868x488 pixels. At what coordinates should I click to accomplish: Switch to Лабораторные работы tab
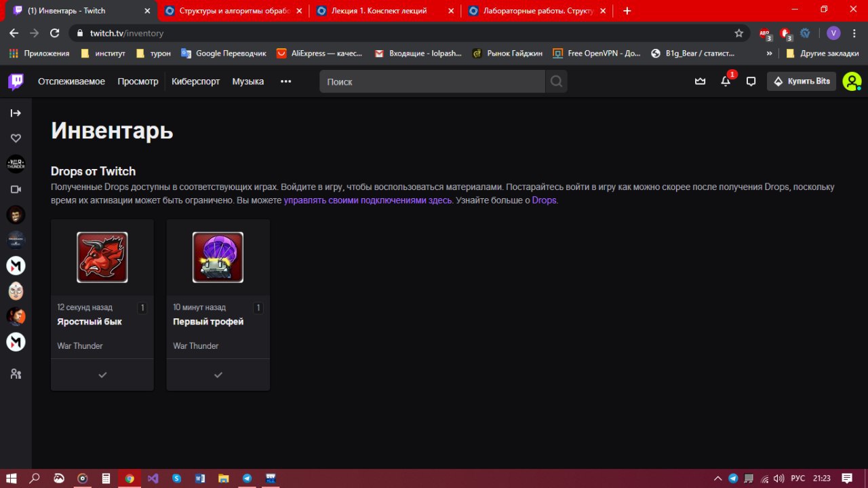536,11
